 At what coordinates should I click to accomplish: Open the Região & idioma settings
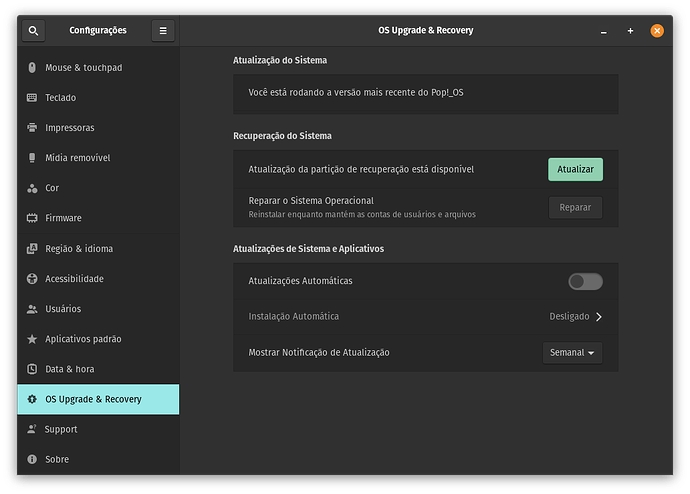79,248
